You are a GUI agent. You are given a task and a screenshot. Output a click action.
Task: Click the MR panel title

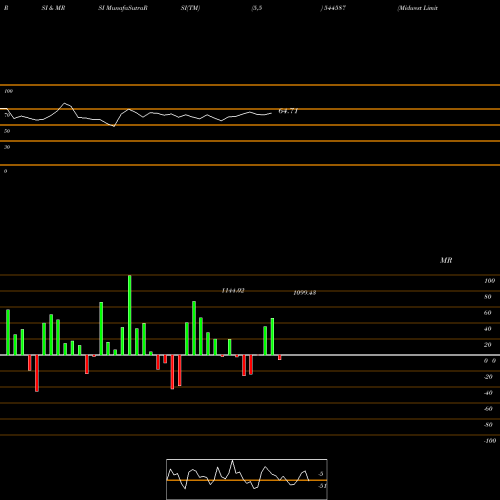point(446,260)
